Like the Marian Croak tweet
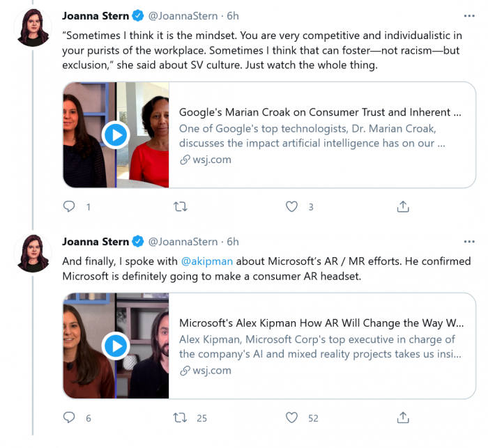The width and height of the screenshot is (488, 448). click(292, 207)
